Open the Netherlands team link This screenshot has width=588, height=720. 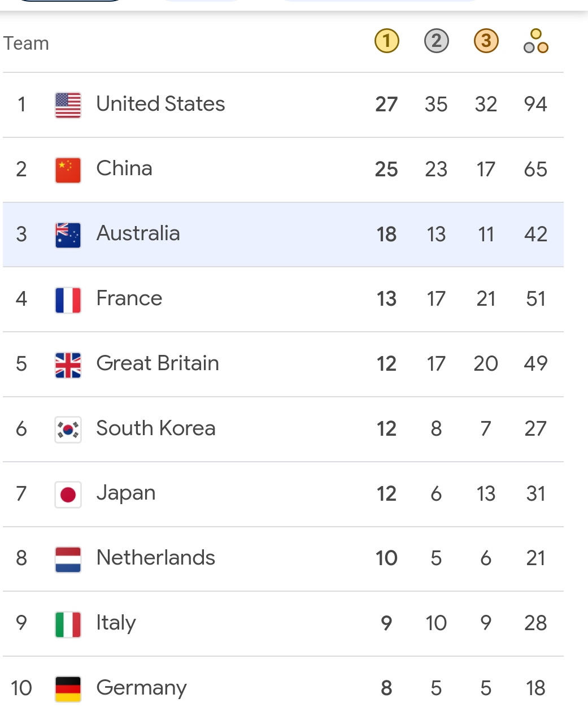click(156, 558)
